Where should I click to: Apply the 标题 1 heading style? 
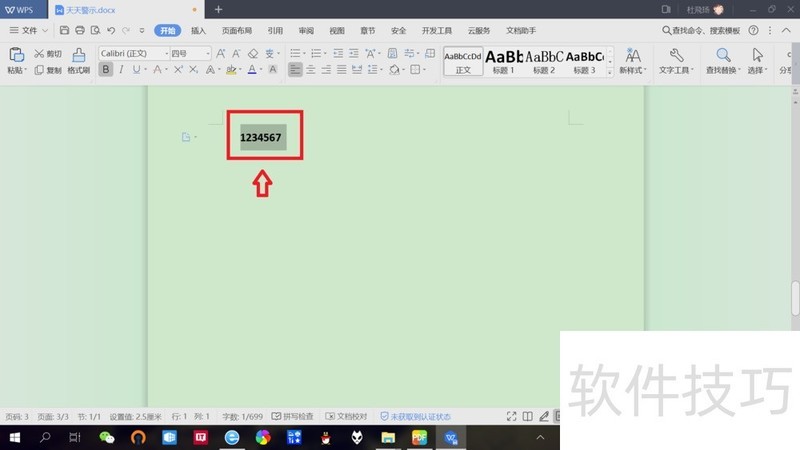click(x=504, y=61)
